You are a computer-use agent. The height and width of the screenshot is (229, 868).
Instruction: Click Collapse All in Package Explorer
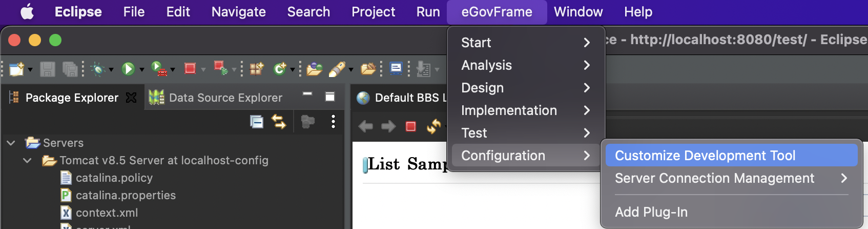pyautogui.click(x=257, y=122)
